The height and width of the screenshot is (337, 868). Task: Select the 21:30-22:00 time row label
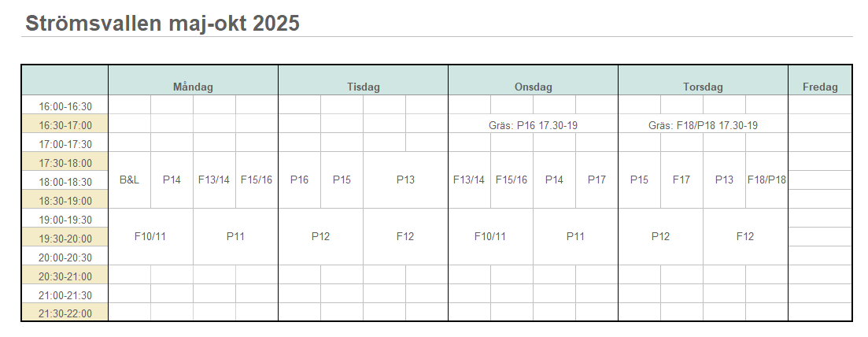click(x=65, y=313)
